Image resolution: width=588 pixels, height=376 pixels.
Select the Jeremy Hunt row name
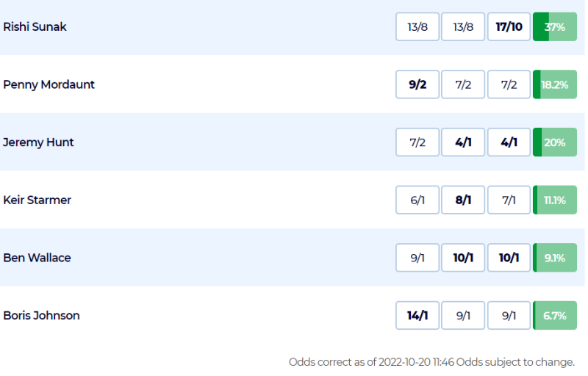tap(38, 142)
